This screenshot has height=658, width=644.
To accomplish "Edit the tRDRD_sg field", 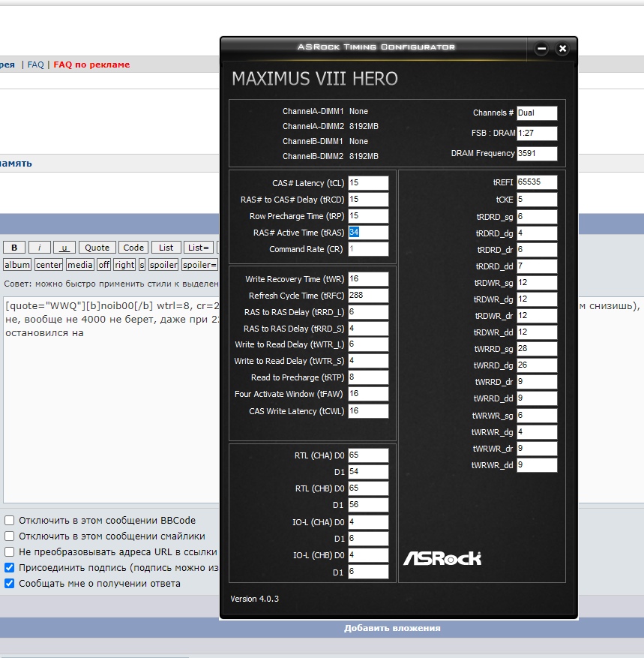I will coord(537,217).
